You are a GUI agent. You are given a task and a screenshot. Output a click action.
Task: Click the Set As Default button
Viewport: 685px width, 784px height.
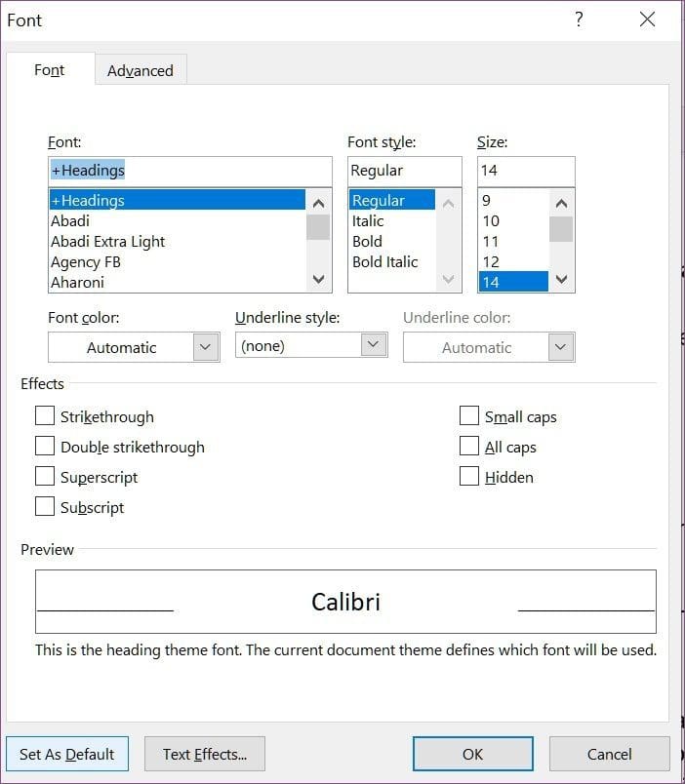[67, 754]
